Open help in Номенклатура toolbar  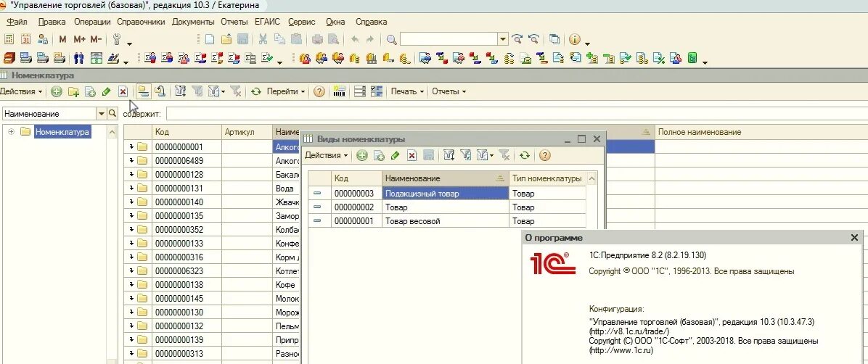[x=319, y=92]
